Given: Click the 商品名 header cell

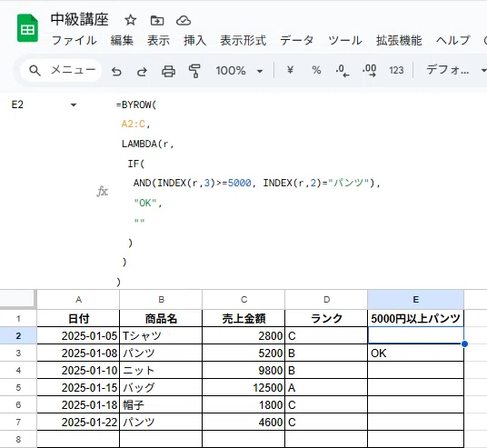Looking at the screenshot, I should [161, 318].
